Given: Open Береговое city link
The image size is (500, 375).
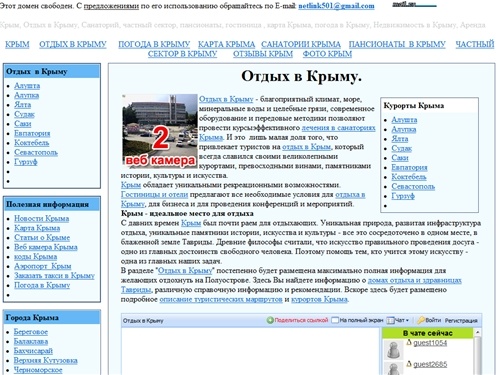Looking at the screenshot, I should [31, 332].
